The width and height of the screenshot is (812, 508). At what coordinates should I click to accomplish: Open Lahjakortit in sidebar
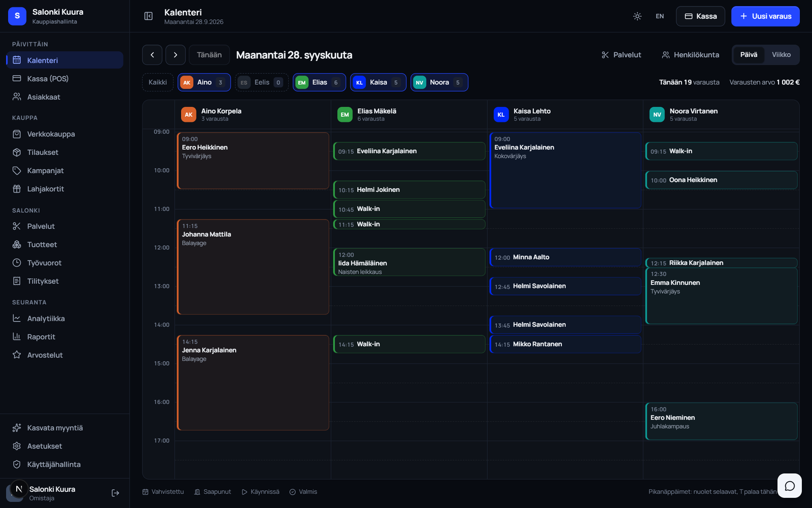(64, 189)
